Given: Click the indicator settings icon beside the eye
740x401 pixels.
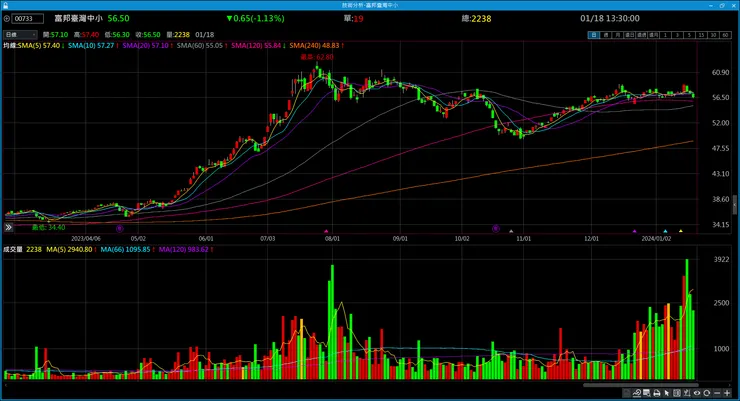Looking at the screenshot, I should coord(687,393).
